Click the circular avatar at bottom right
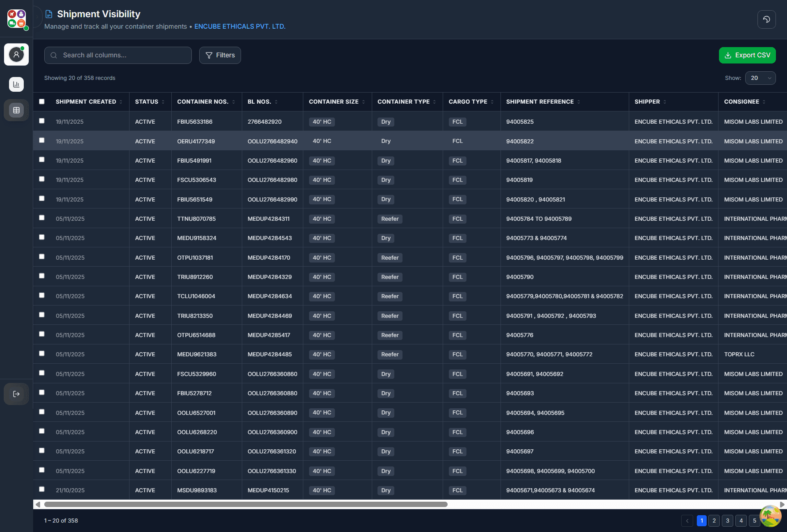Screen dimensions: 787x532 [770, 516]
